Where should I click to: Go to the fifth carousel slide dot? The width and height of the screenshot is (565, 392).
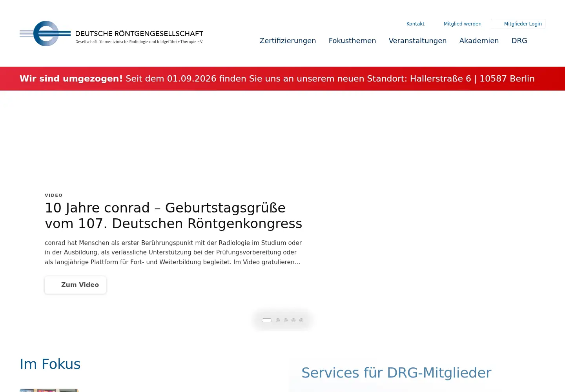pos(301,320)
